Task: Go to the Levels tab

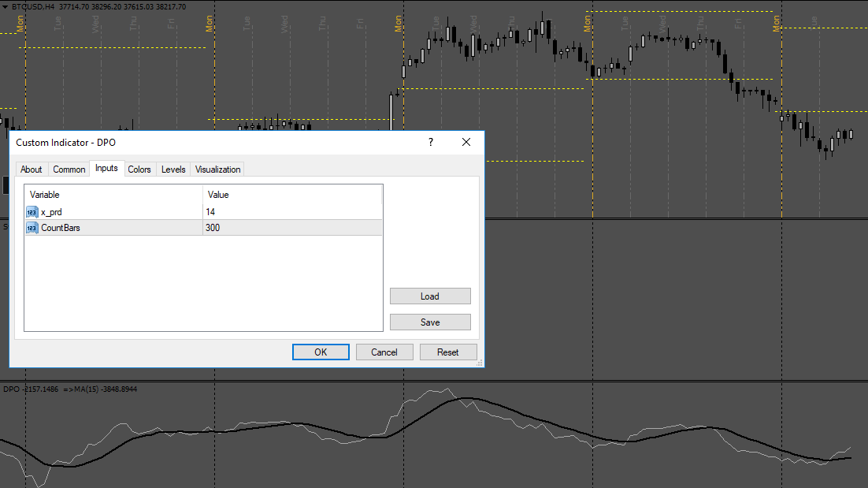Action: pyautogui.click(x=173, y=169)
